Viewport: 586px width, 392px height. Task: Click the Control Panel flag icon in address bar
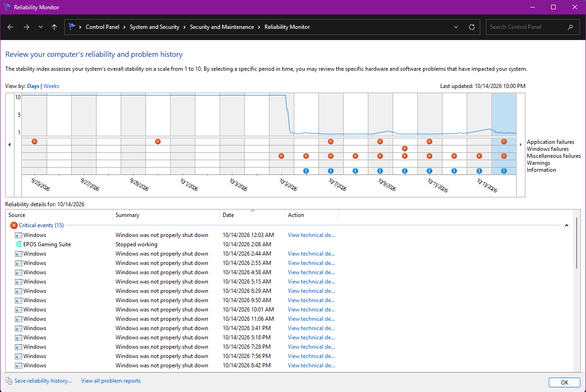click(72, 27)
